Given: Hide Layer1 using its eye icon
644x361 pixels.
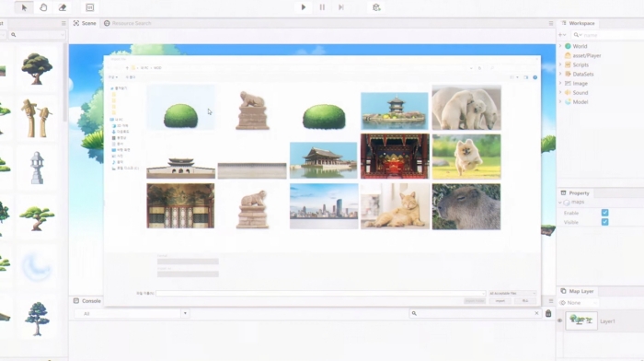Looking at the screenshot, I should click(559, 320).
